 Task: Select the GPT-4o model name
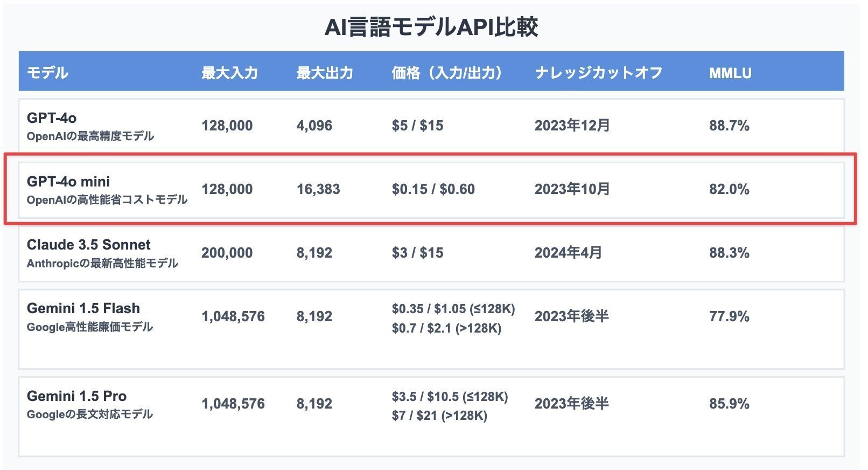[x=52, y=118]
